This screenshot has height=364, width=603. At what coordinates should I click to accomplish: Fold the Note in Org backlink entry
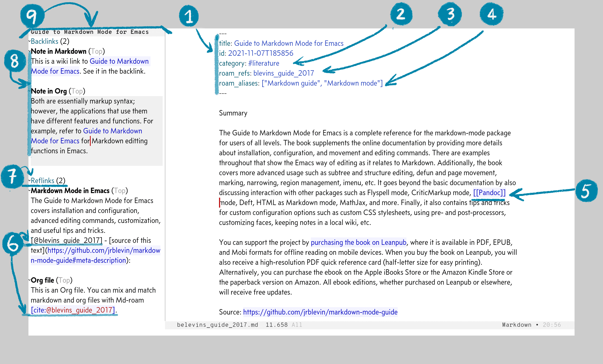pyautogui.click(x=29, y=91)
